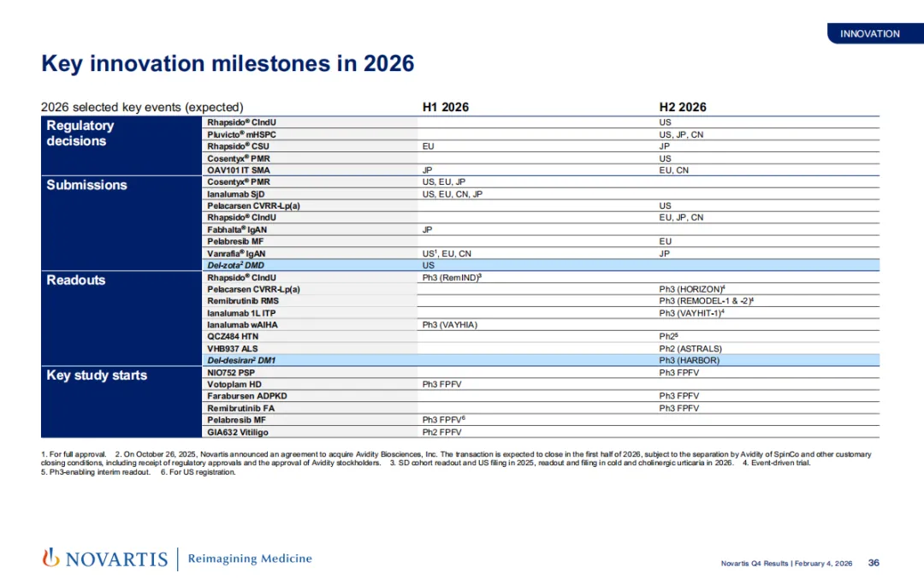
Task: Select the Regulatory decisions section header
Action: 80,133
